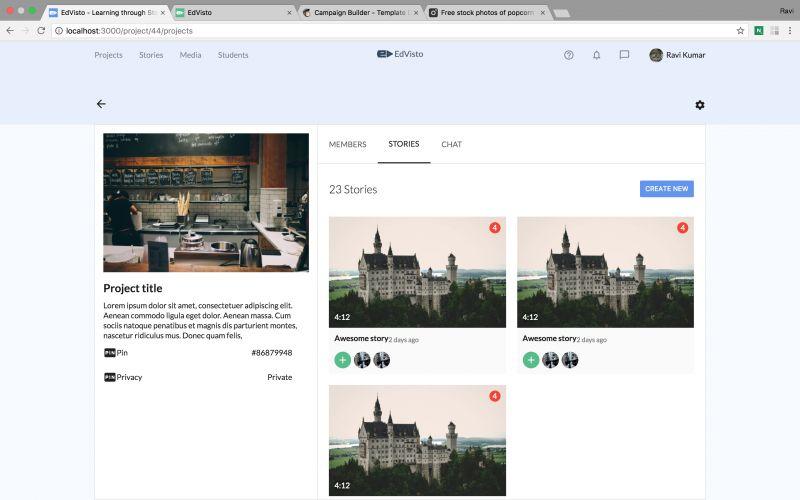The height and width of the screenshot is (500, 800).
Task: Click the site info icon in address bar
Action: (x=59, y=31)
